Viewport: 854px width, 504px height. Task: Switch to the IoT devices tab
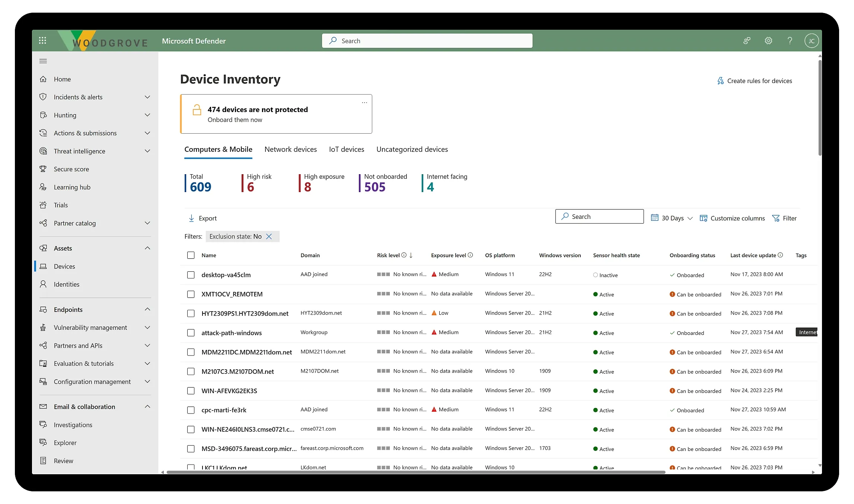click(x=346, y=149)
